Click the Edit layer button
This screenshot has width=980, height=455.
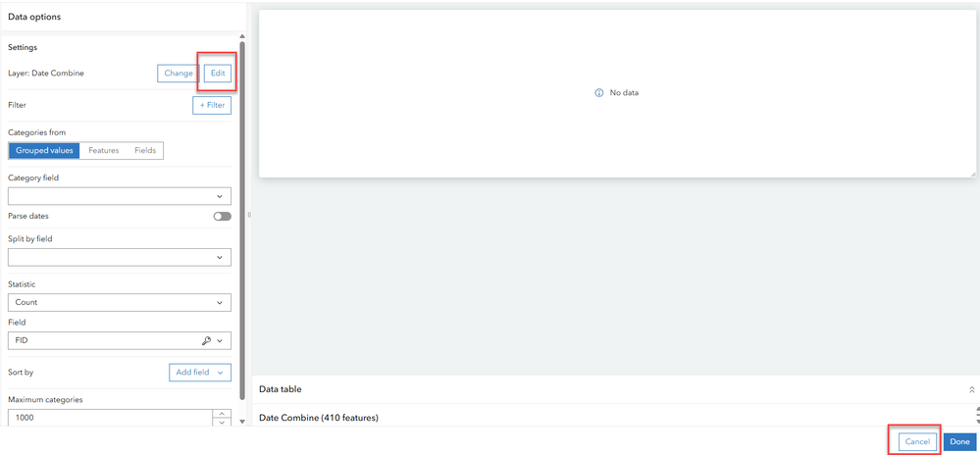[218, 74]
